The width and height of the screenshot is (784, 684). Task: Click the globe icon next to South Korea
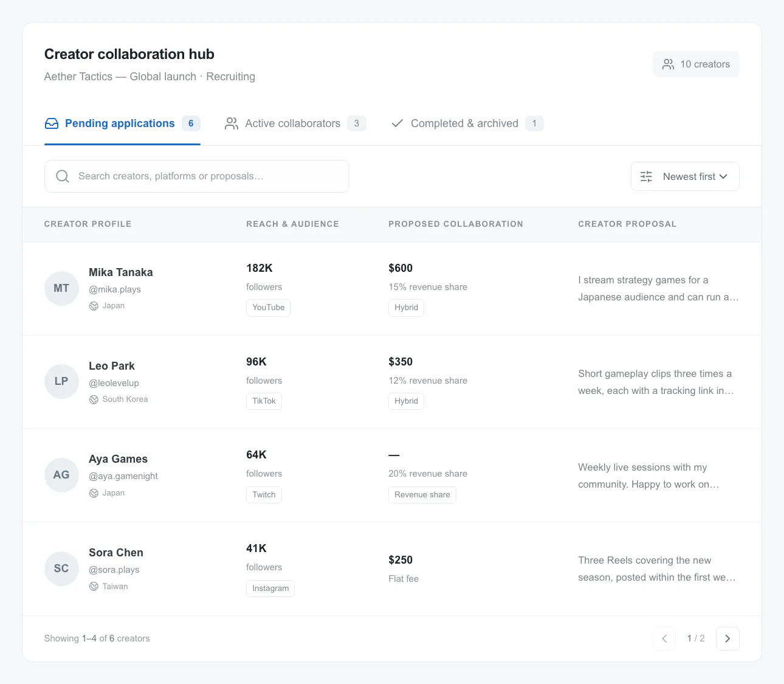pyautogui.click(x=94, y=399)
